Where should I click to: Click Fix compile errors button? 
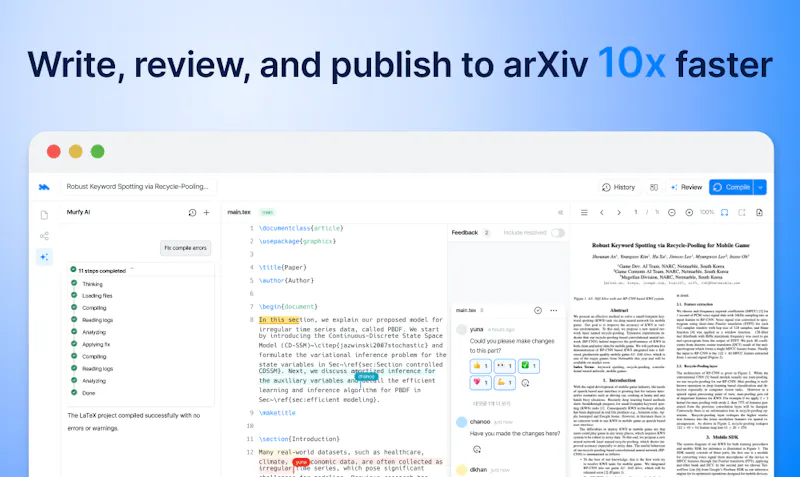pyautogui.click(x=185, y=248)
